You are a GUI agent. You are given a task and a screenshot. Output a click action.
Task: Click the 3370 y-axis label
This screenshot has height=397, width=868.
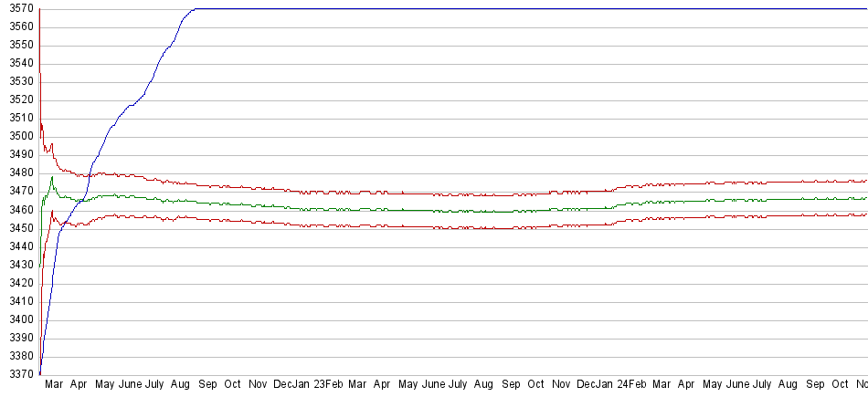click(17, 375)
